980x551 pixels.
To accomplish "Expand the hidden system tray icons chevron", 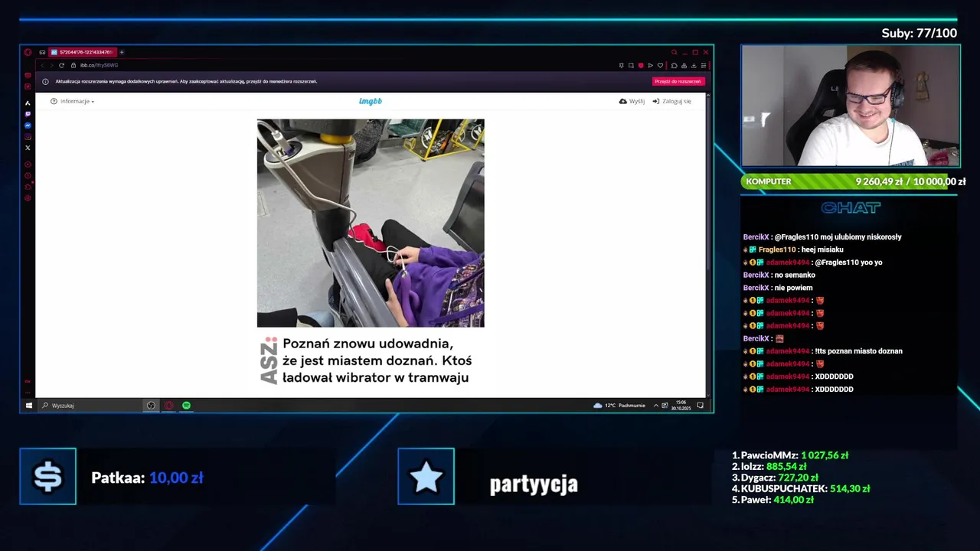I will pos(656,406).
